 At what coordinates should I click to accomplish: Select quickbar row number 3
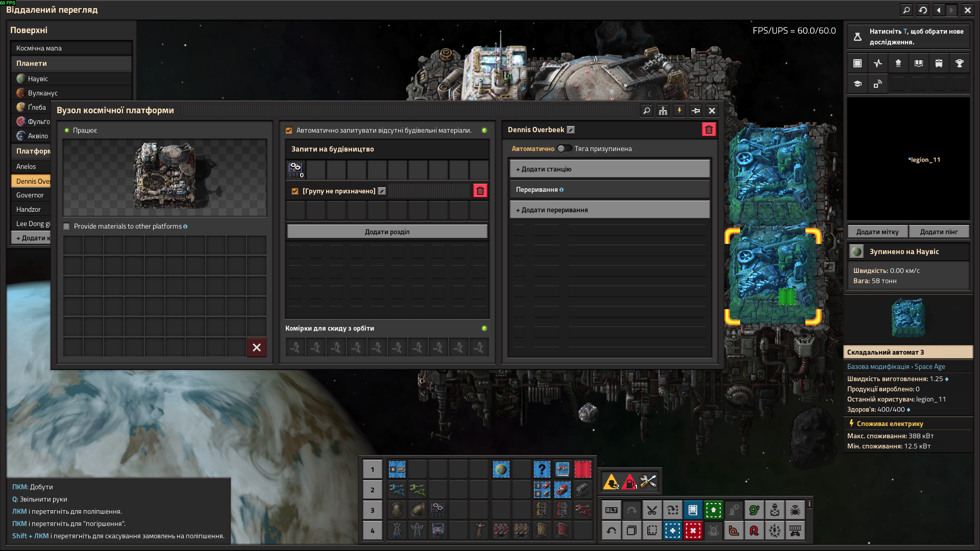pos(372,510)
